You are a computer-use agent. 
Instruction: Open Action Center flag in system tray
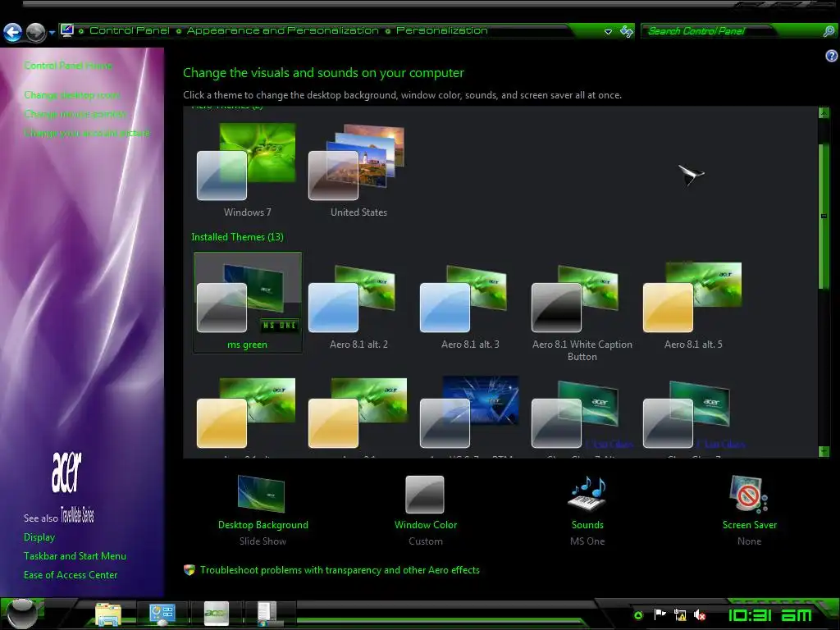click(x=660, y=614)
